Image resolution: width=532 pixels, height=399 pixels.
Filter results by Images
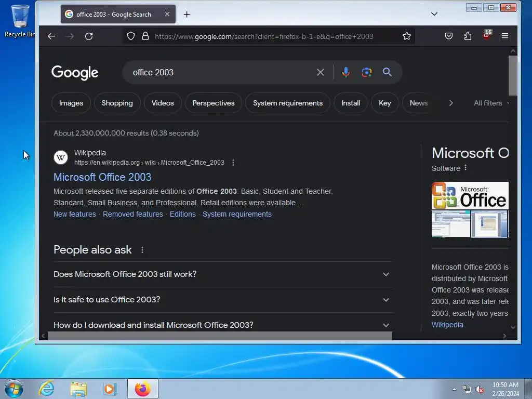tap(71, 103)
